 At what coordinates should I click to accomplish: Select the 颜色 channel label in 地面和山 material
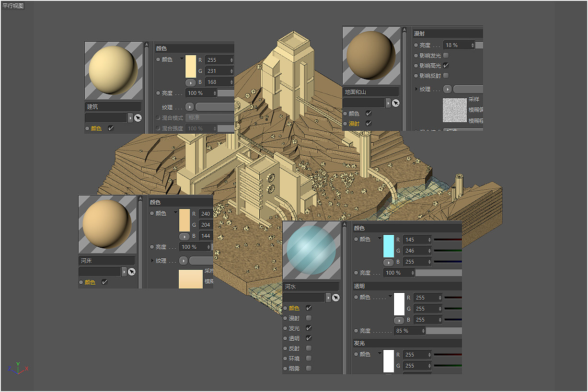click(354, 114)
